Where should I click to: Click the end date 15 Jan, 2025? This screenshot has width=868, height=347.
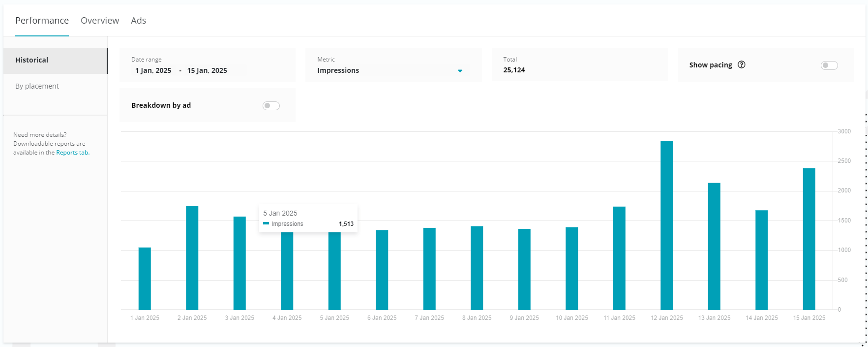207,70
